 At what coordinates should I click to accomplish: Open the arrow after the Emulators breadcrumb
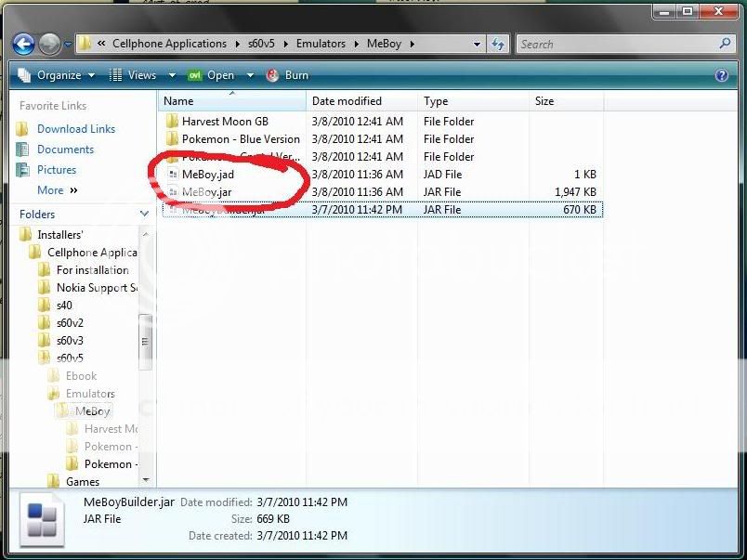pyautogui.click(x=357, y=44)
